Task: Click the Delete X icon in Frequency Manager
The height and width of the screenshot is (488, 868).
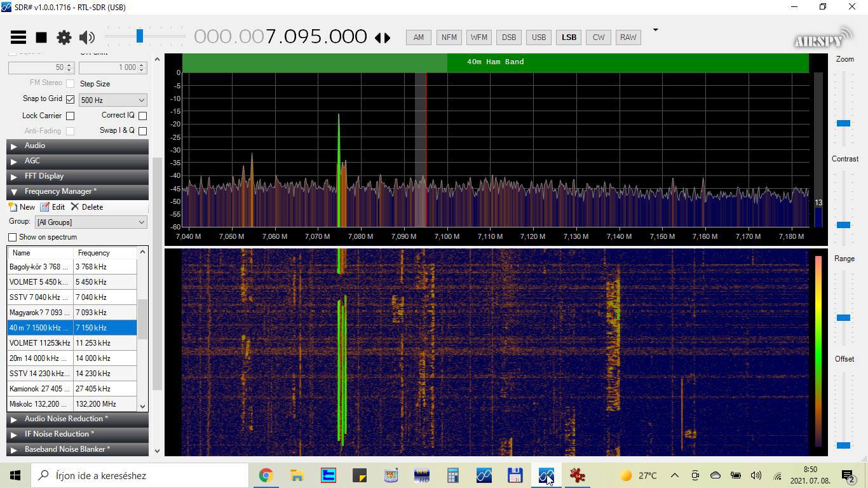Action: point(75,207)
